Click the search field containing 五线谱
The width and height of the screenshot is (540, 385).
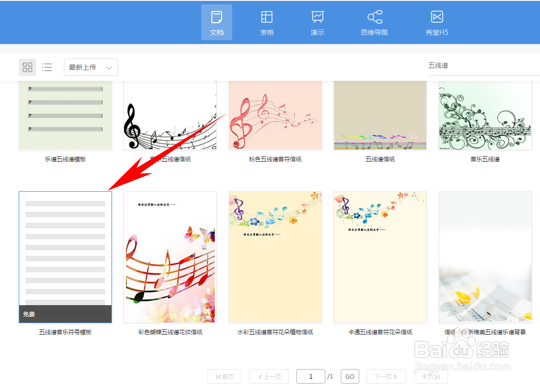pos(484,65)
